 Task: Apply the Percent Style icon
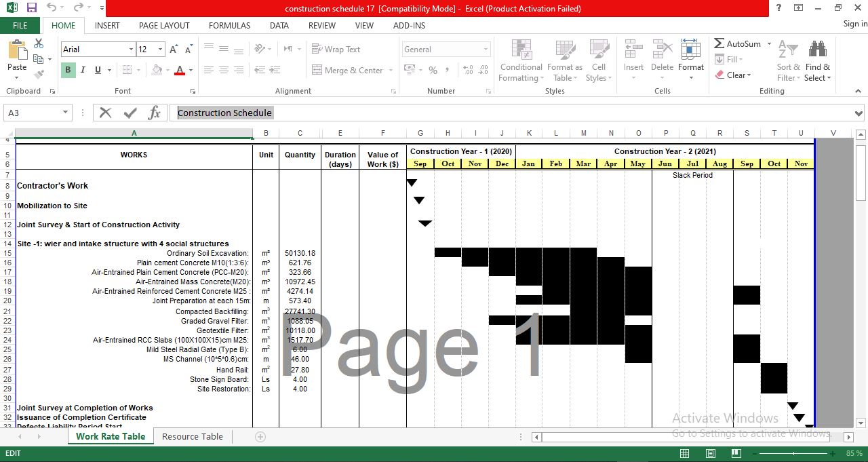[432, 70]
